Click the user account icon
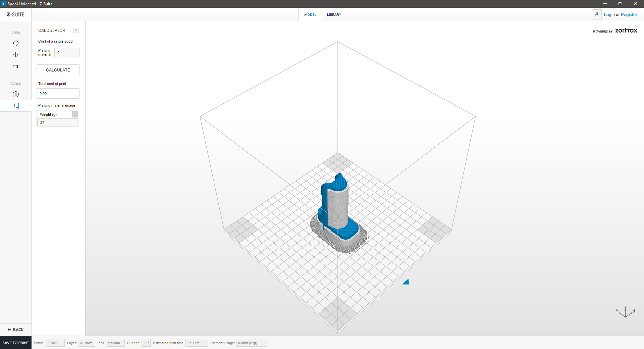Screen dimensions: 644x349 pyautogui.click(x=596, y=14)
